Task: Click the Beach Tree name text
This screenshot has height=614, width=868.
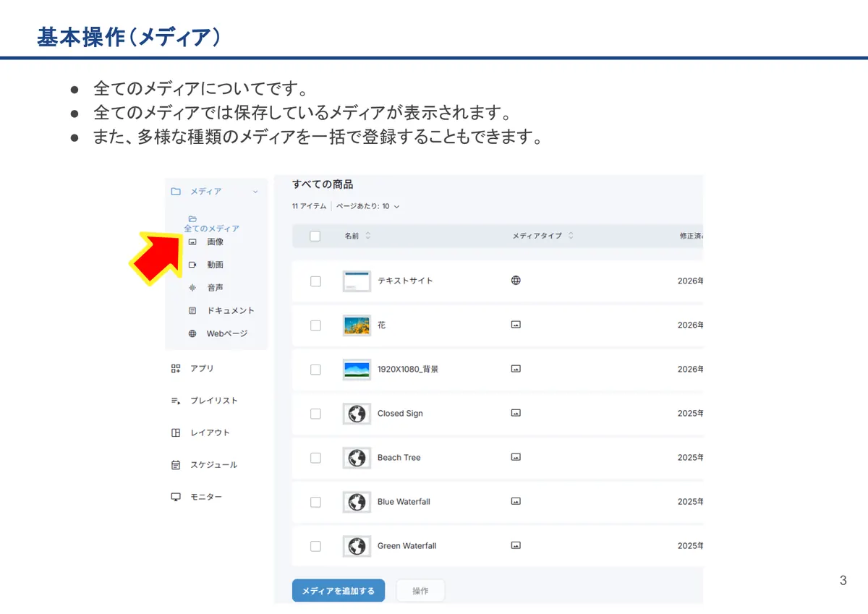Action: click(399, 457)
